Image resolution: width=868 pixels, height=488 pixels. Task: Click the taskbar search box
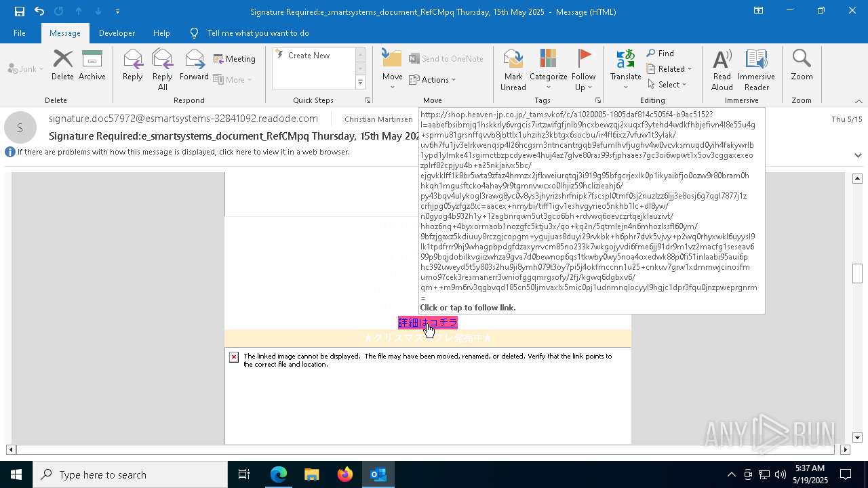coord(130,474)
